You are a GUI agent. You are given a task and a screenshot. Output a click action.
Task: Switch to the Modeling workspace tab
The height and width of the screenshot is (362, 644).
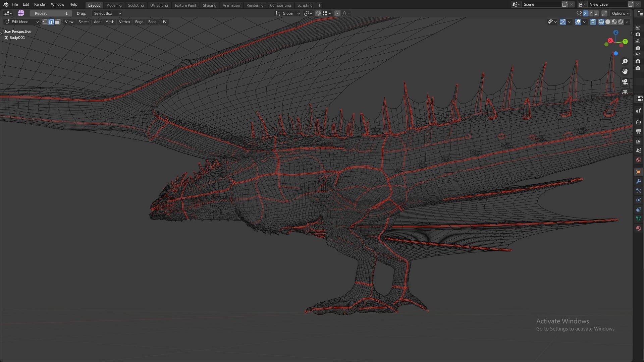point(114,5)
